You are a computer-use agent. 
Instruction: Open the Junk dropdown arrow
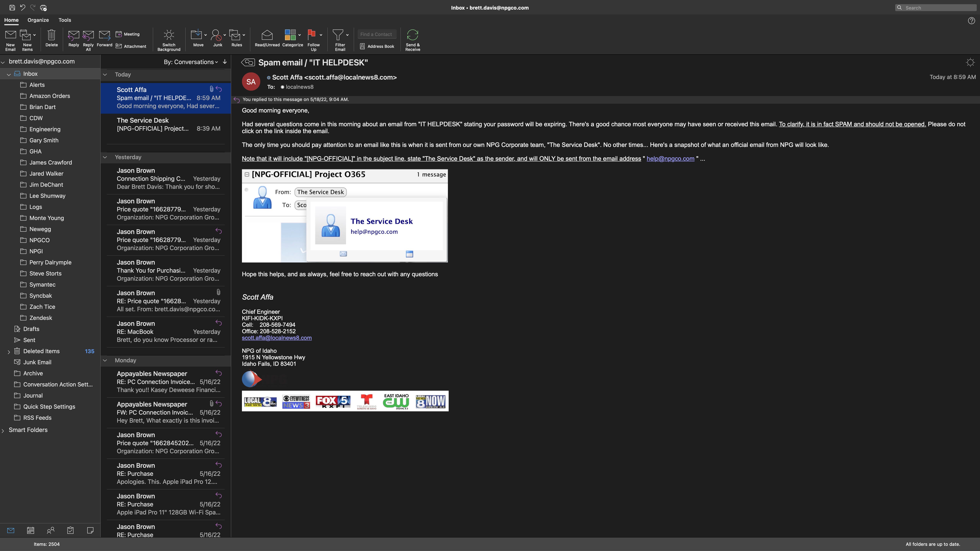pyautogui.click(x=225, y=35)
